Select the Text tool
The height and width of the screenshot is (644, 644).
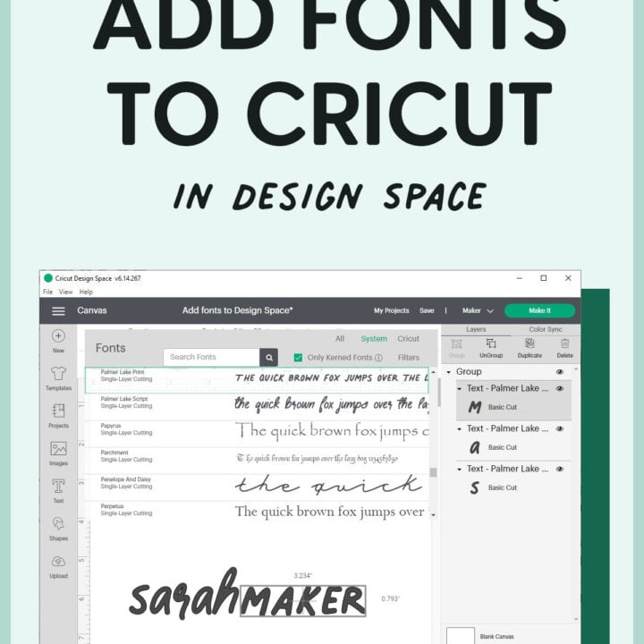58,491
